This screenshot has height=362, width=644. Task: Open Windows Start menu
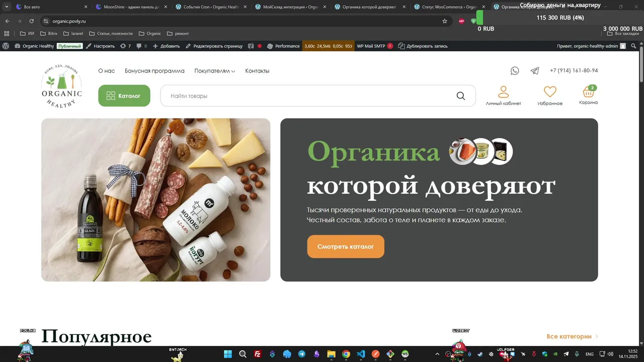pos(228,354)
